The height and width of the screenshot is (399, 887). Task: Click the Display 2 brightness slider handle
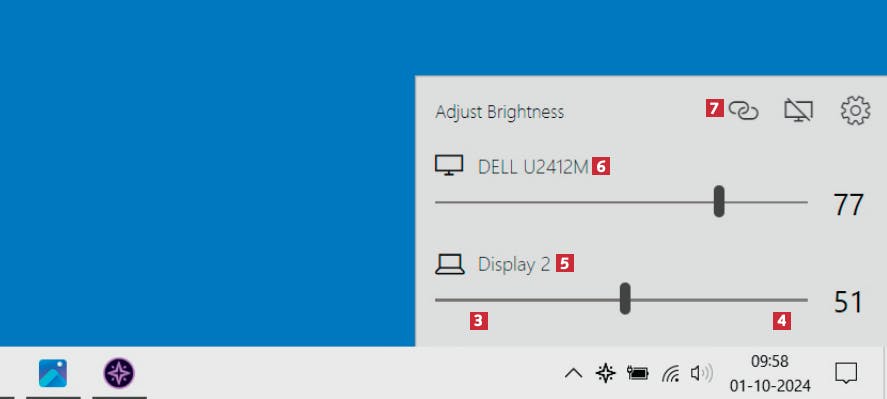(x=625, y=299)
